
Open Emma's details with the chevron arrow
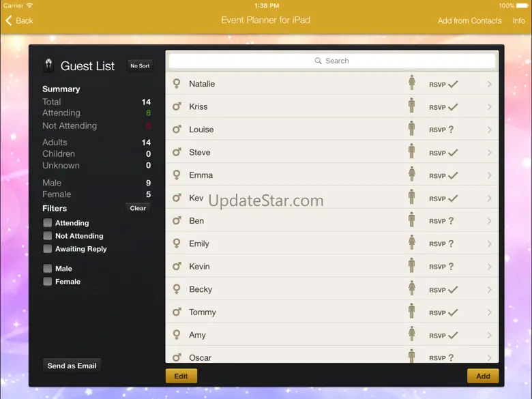[x=489, y=175]
